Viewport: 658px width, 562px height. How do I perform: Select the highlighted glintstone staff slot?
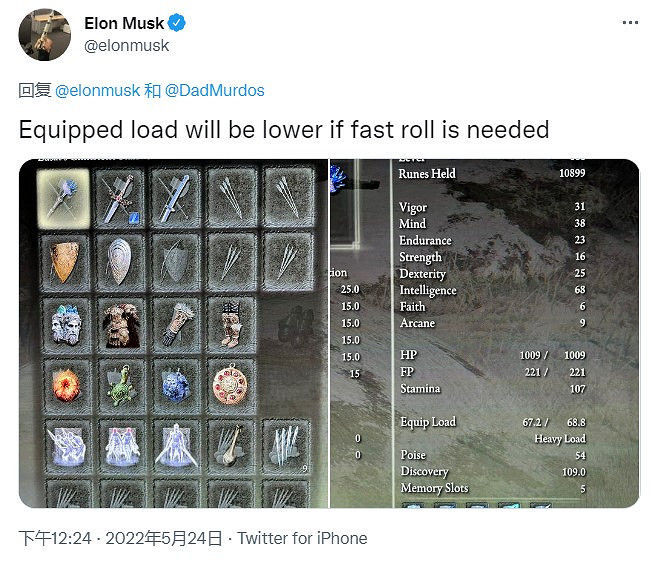62,195
